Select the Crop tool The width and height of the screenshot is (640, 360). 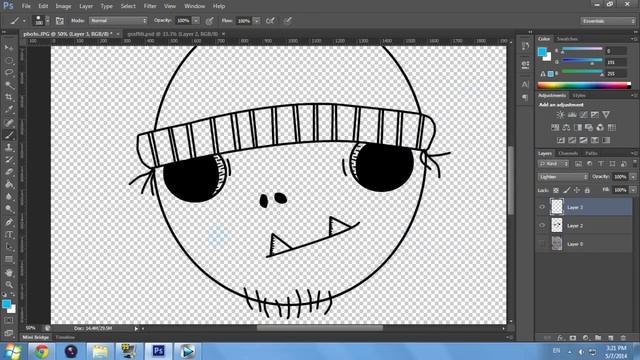pos(9,97)
